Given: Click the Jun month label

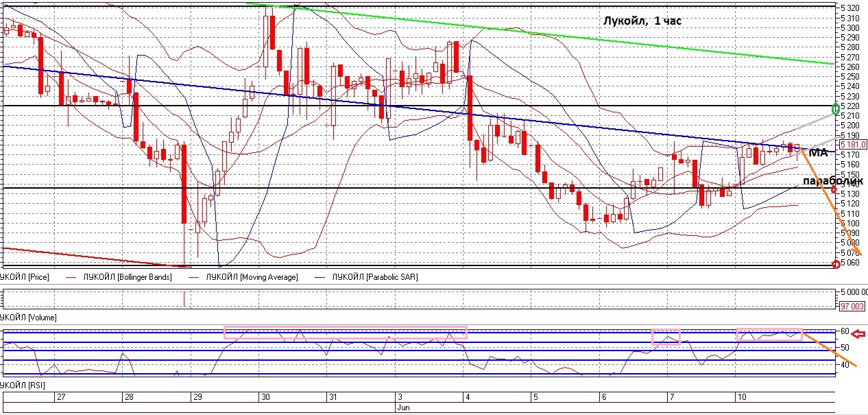Looking at the screenshot, I should coord(403,407).
